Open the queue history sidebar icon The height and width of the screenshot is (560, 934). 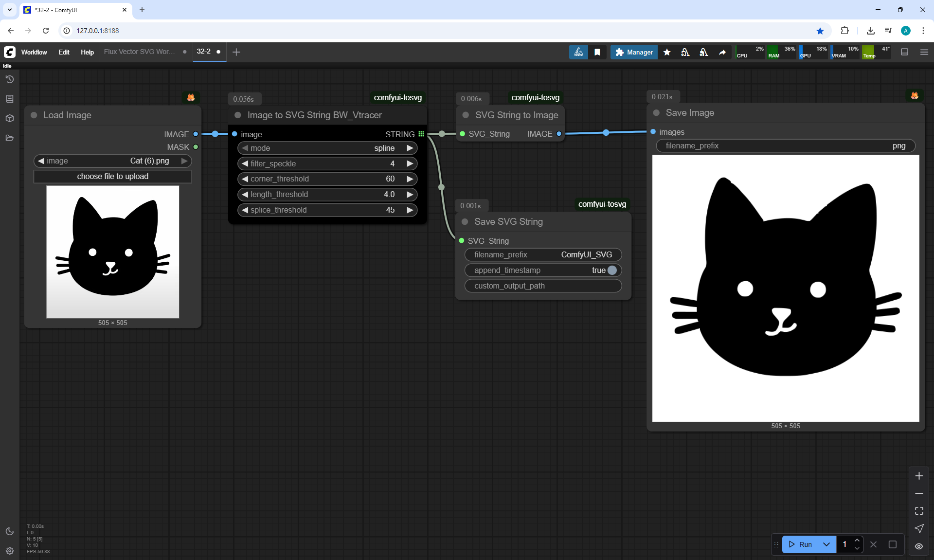point(10,79)
